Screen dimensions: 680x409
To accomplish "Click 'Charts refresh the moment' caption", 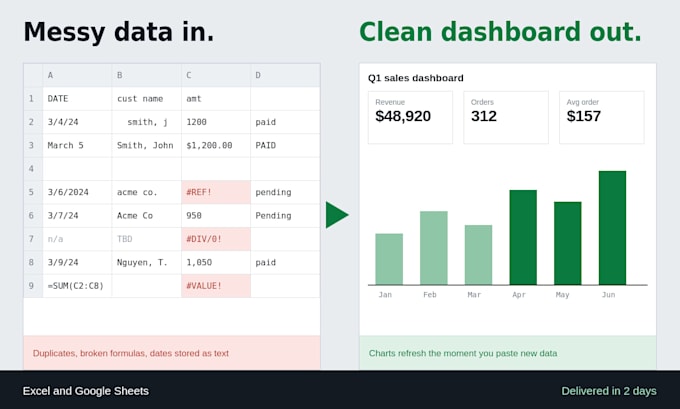I will (x=463, y=353).
